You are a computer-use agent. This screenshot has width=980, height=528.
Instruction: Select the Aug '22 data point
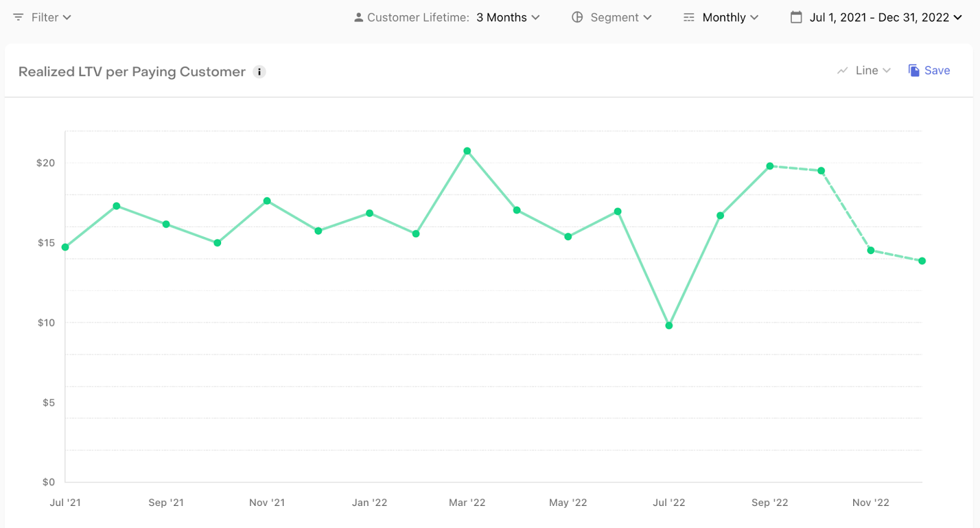click(x=720, y=216)
